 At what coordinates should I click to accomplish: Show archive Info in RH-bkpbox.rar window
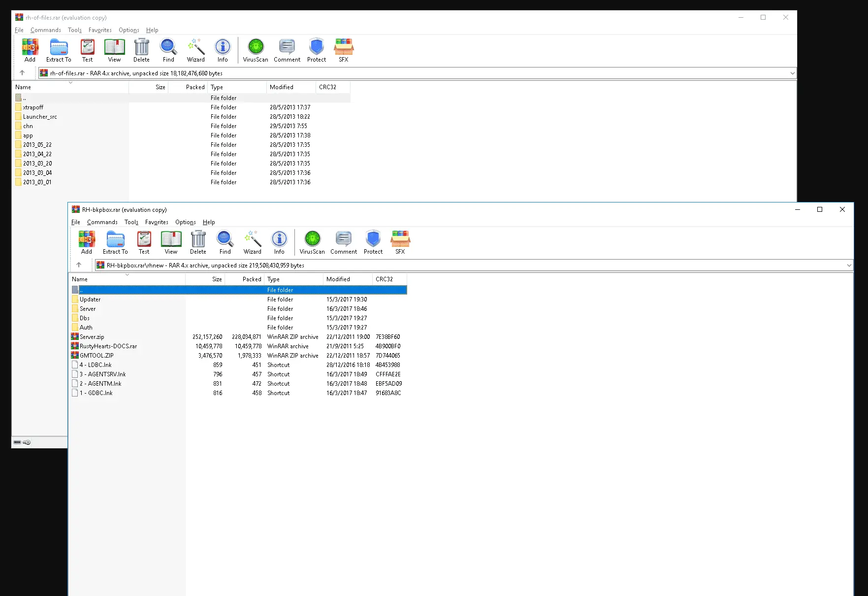(x=279, y=242)
